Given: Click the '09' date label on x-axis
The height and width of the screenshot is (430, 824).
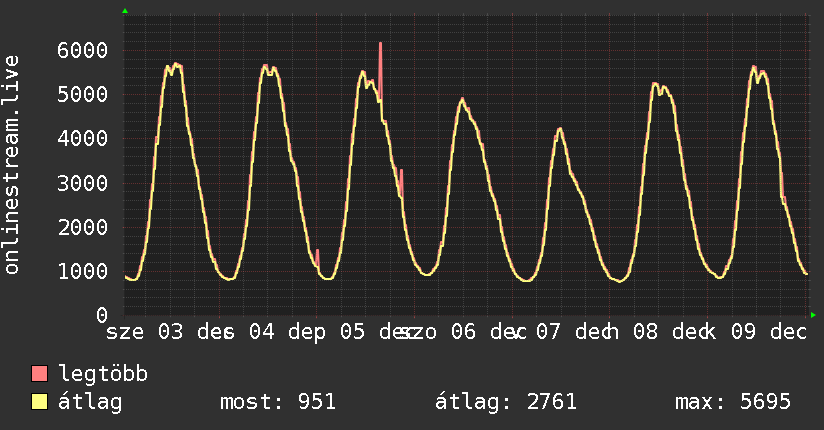Looking at the screenshot, I should [743, 332].
